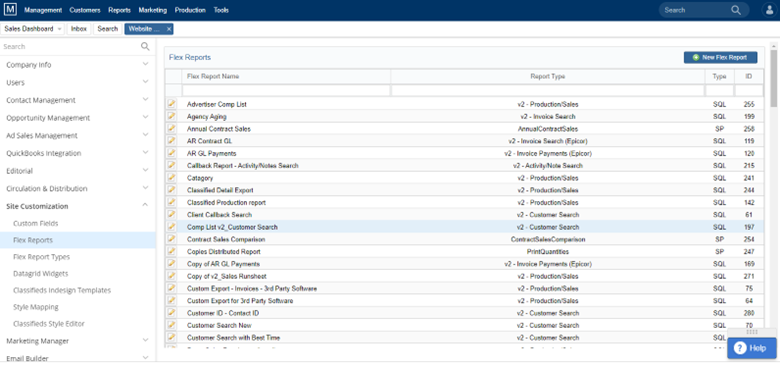Screen dimensions: 780x368
Task: Open the Reports menu
Action: tap(119, 10)
